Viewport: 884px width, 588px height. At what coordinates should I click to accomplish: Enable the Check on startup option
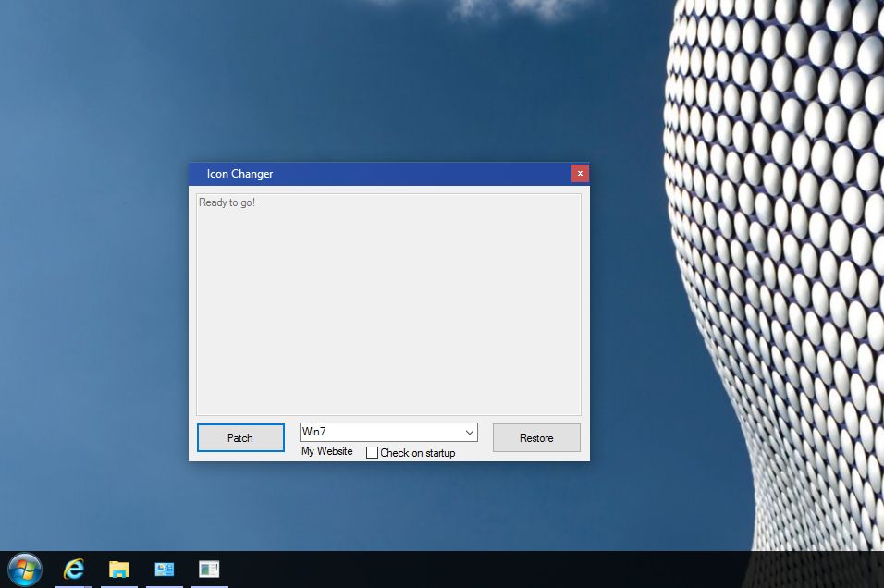pos(373,453)
